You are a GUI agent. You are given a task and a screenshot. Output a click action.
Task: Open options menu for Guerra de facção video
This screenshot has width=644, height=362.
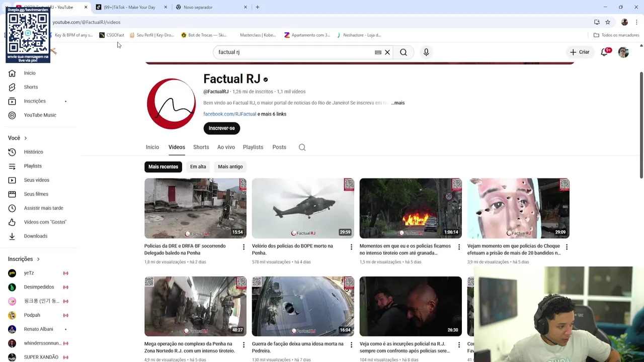point(351,345)
